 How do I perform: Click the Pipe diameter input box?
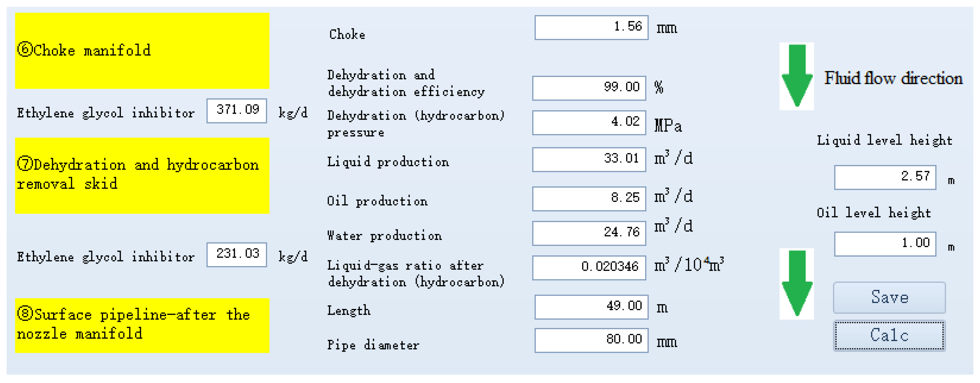[x=591, y=340]
